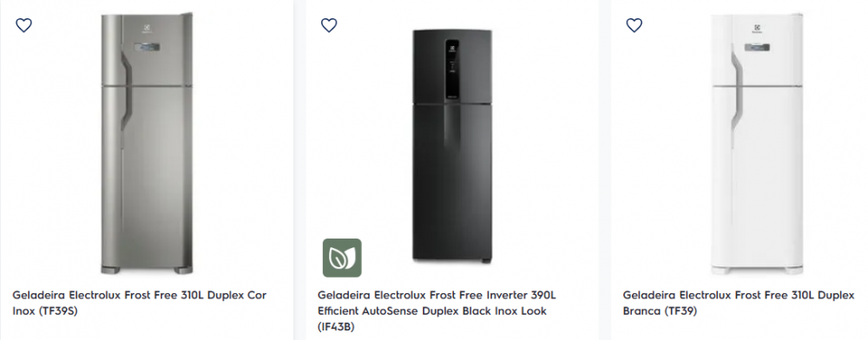The height and width of the screenshot is (340, 868).
Task: Click the digital display on the Inox fridge
Action: pos(148,48)
